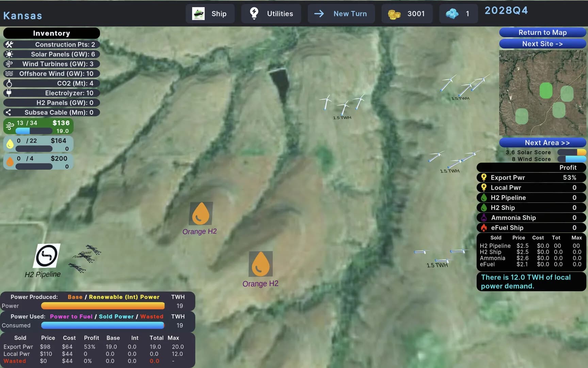Select wind turbine cluster near map center
The width and height of the screenshot is (588, 368).
coord(342,104)
